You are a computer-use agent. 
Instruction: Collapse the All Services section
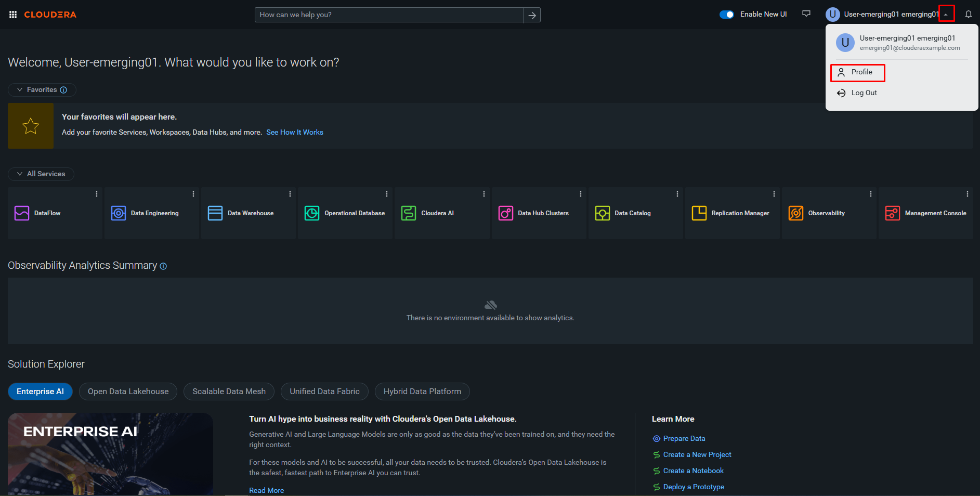tap(41, 174)
